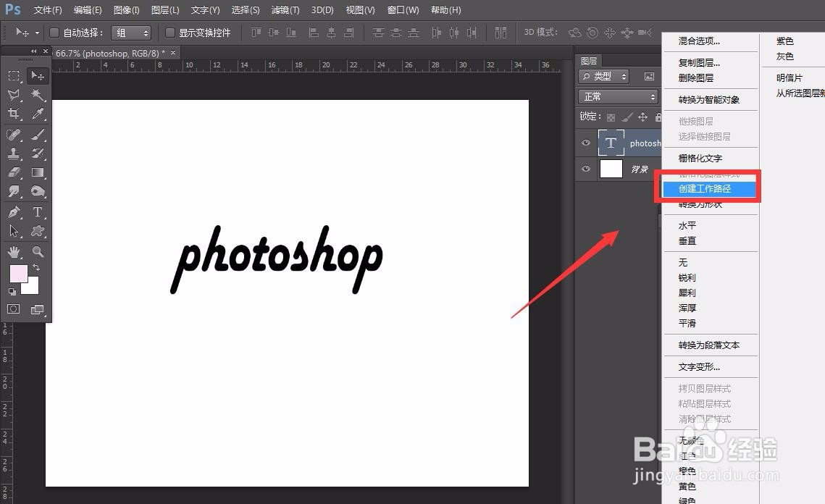The image size is (825, 504).
Task: Open the 图层(L) menu
Action: click(165, 10)
